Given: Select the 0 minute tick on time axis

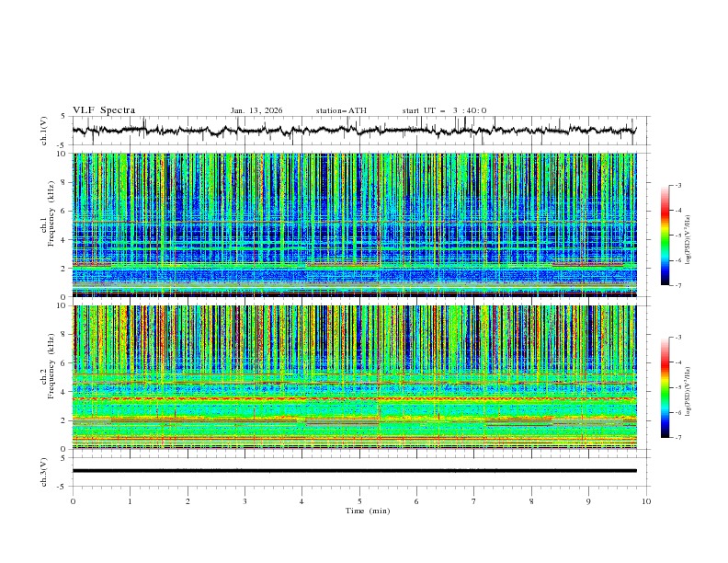Looking at the screenshot, I should coord(74,500).
